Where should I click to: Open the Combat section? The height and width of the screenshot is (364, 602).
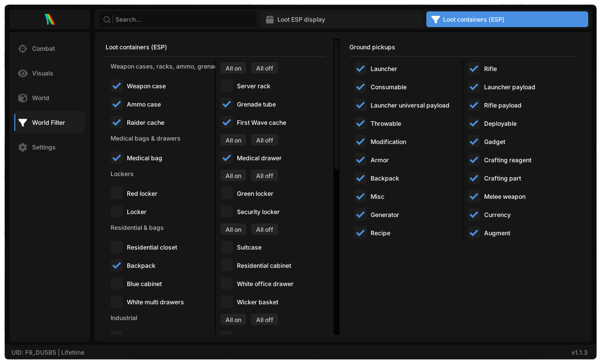(49, 48)
